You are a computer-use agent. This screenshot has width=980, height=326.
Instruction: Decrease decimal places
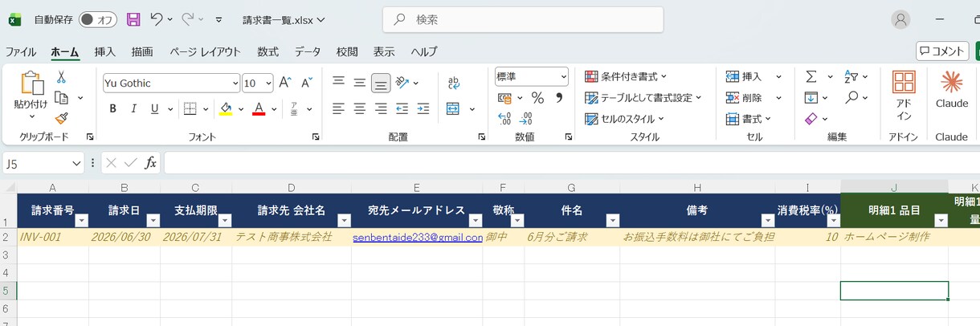tap(526, 119)
